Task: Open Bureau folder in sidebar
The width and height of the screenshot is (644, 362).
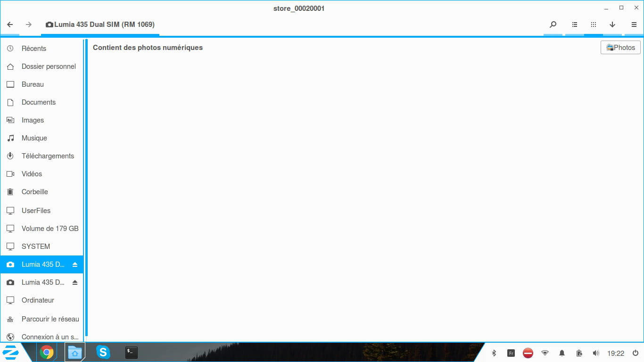Action: pos(41,84)
